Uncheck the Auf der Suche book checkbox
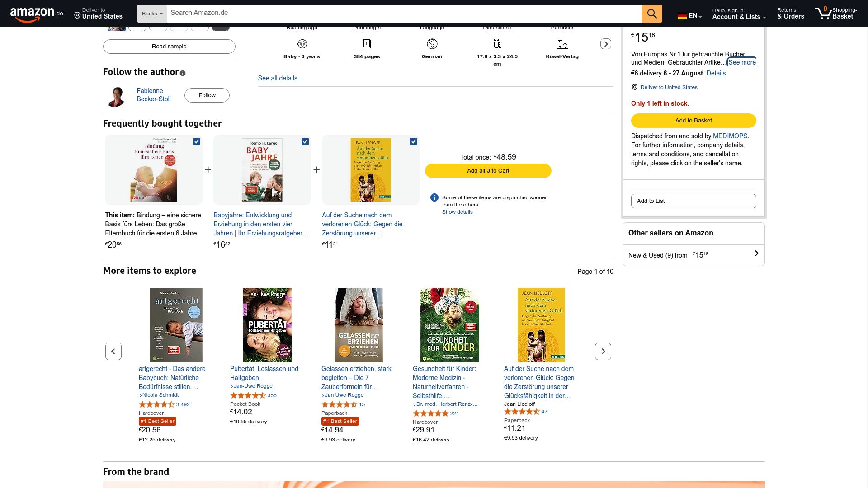Viewport: 868px width, 488px height. 414,141
